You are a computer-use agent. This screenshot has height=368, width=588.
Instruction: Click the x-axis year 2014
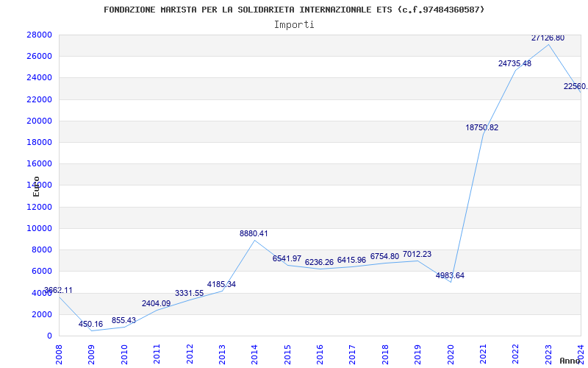(x=254, y=354)
